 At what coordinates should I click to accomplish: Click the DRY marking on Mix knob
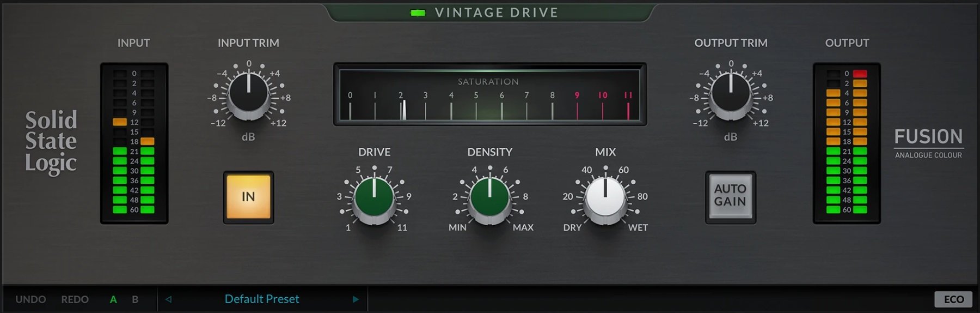pos(572,227)
